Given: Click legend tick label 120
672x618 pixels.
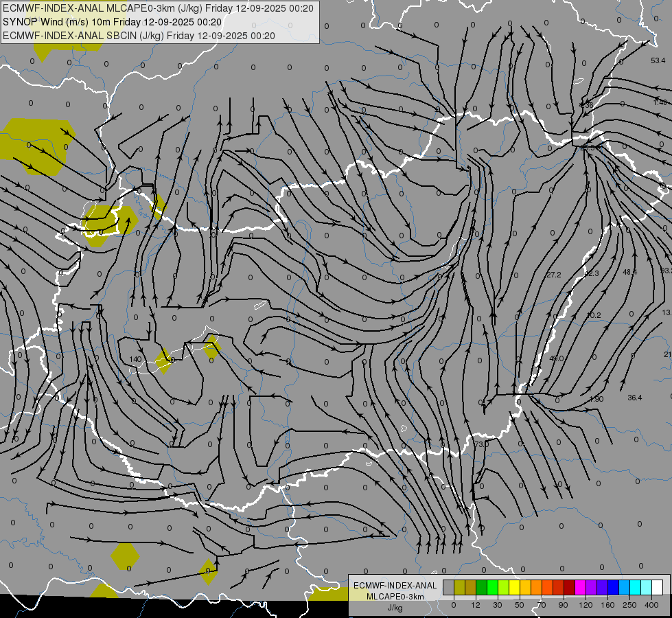Looking at the screenshot, I should 586,605.
